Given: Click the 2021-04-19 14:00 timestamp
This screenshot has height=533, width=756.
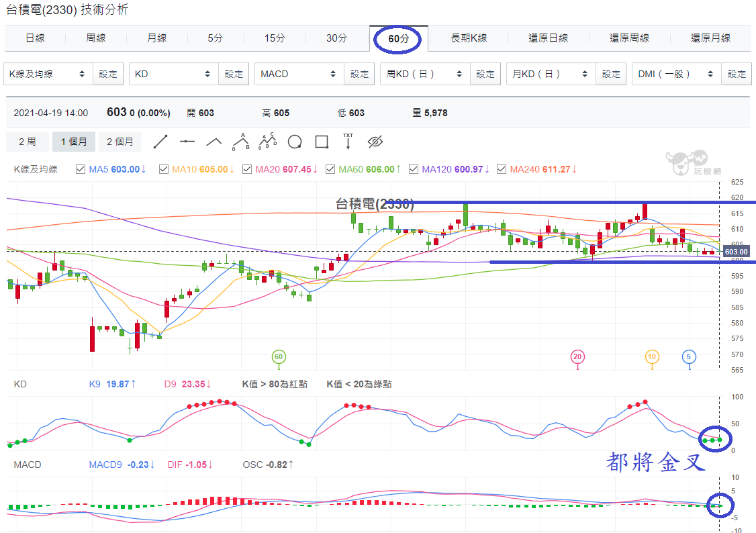Looking at the screenshot, I should 50,113.
